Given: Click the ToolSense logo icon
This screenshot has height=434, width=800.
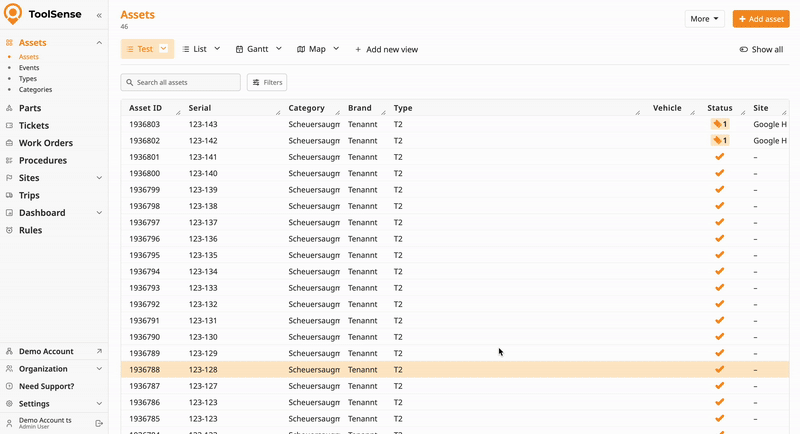Looking at the screenshot, I should click(x=13, y=14).
